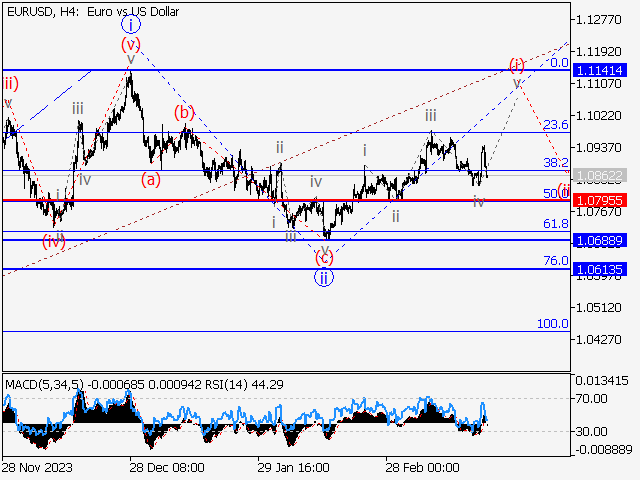This screenshot has width=640, height=480.
Task: Select the red (v) wave label
Action: coord(131,44)
